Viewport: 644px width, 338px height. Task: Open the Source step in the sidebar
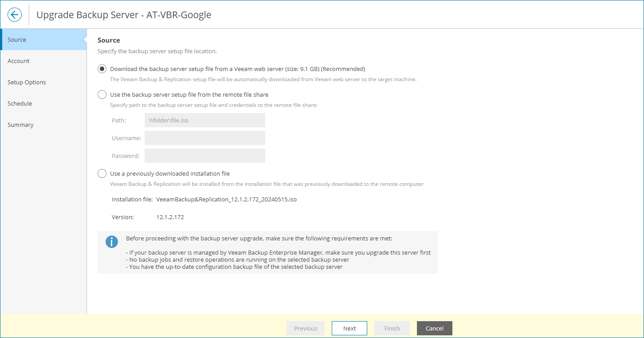[x=16, y=39]
